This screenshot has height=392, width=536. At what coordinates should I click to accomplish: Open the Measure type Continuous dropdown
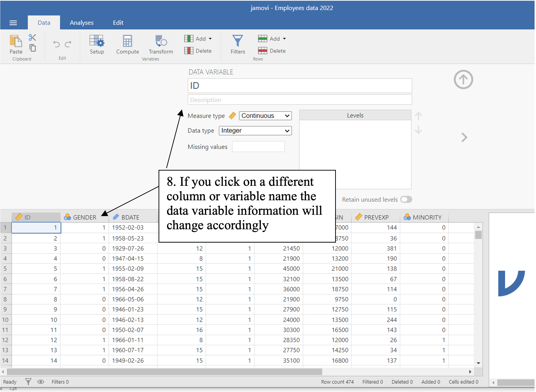[x=265, y=116]
